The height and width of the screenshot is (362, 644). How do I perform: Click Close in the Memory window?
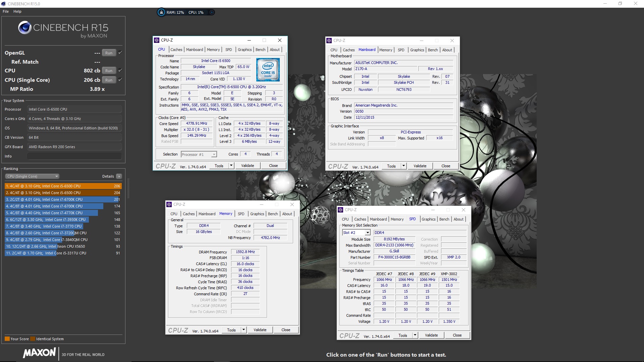pos(286,330)
